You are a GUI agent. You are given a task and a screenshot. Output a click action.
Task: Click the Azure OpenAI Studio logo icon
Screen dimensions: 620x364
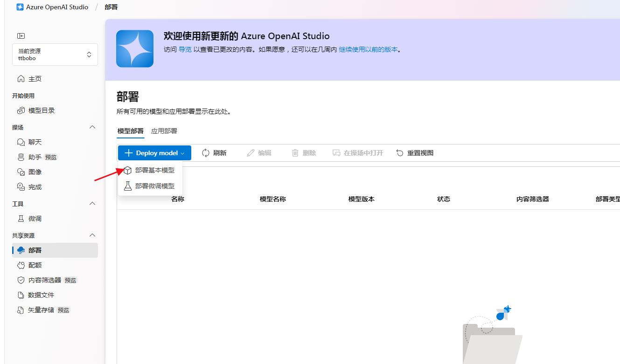[20, 7]
